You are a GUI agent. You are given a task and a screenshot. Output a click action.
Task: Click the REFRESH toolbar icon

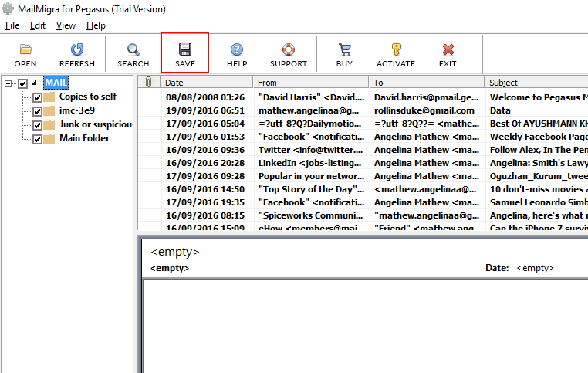77,49
